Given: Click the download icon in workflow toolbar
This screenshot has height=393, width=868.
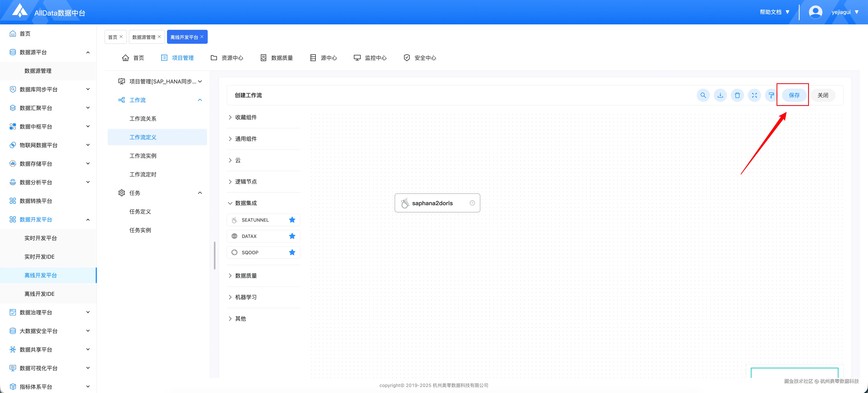Looking at the screenshot, I should pos(720,95).
